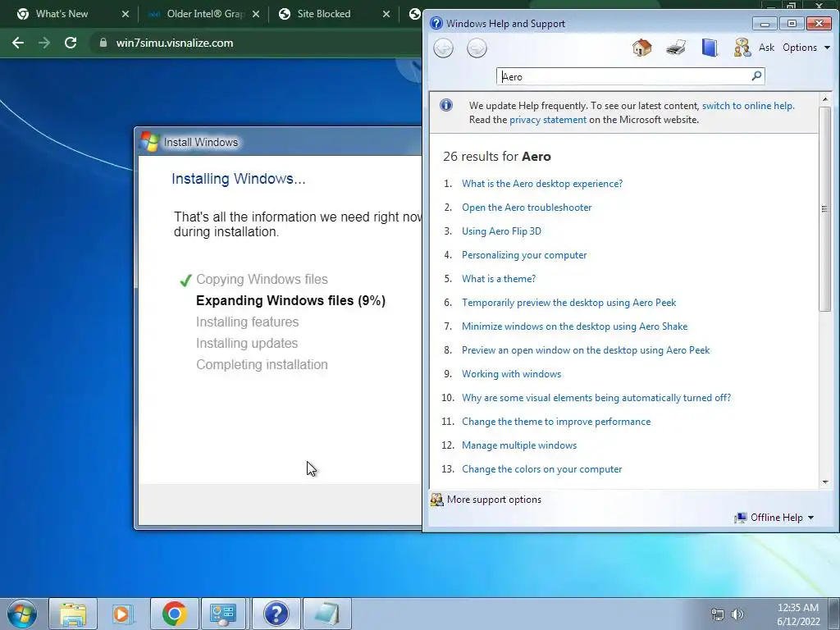Open the Windows Start orb
840x630 pixels.
[21, 614]
